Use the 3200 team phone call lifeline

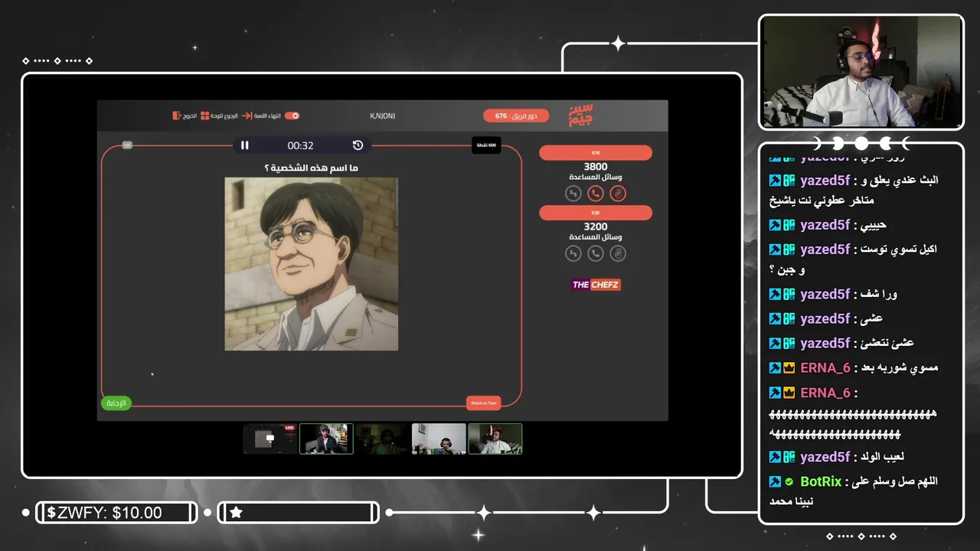click(596, 253)
